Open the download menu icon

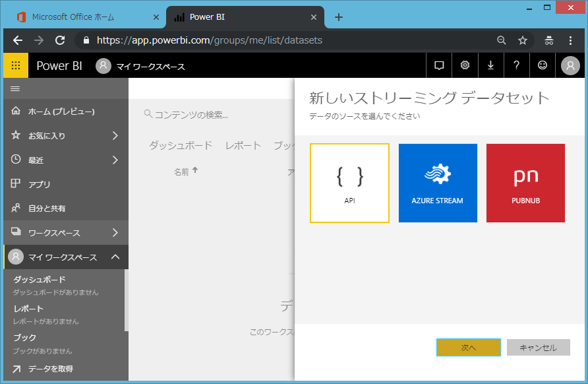click(x=490, y=65)
